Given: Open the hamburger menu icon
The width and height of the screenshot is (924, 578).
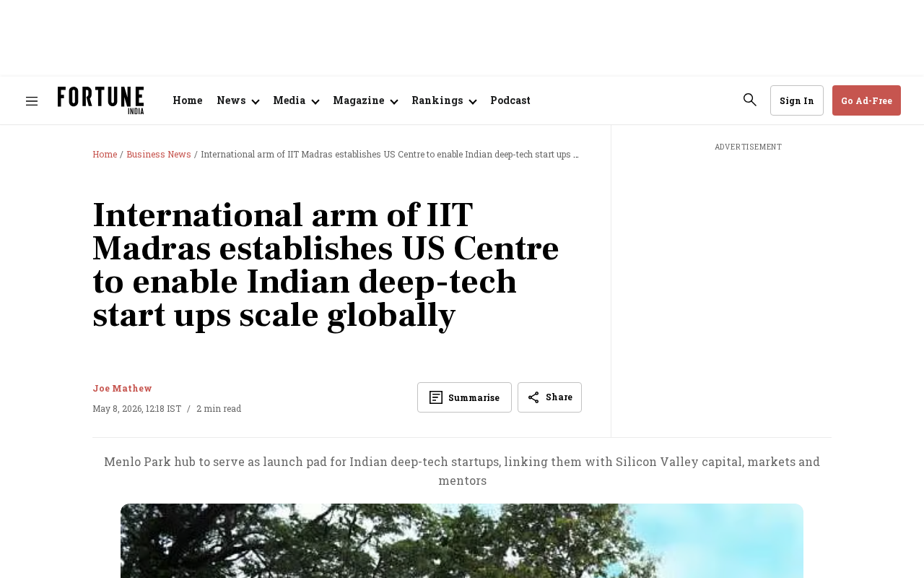Looking at the screenshot, I should point(32,101).
